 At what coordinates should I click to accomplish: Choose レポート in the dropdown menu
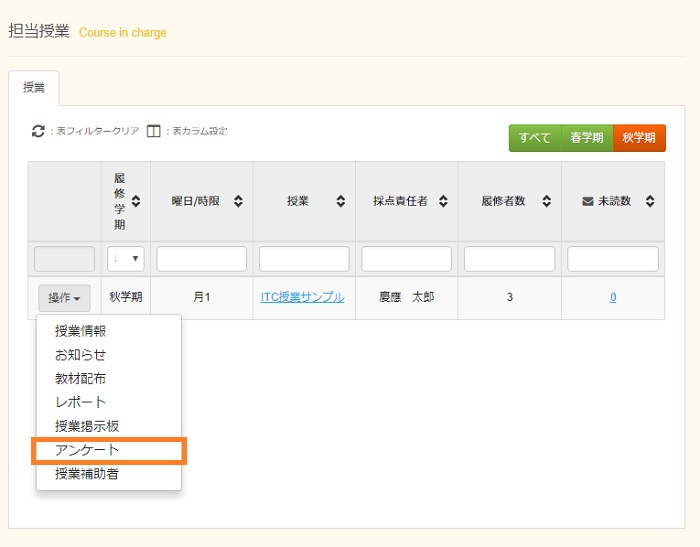tap(80, 402)
